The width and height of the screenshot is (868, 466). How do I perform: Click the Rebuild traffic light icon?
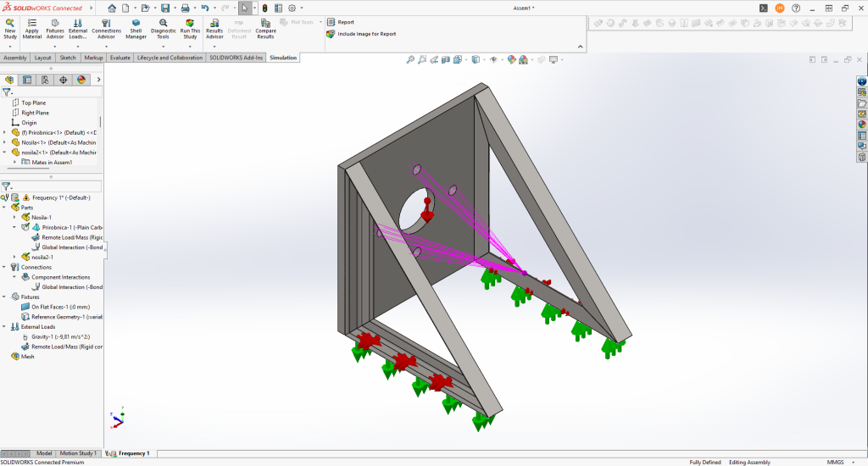pos(264,8)
